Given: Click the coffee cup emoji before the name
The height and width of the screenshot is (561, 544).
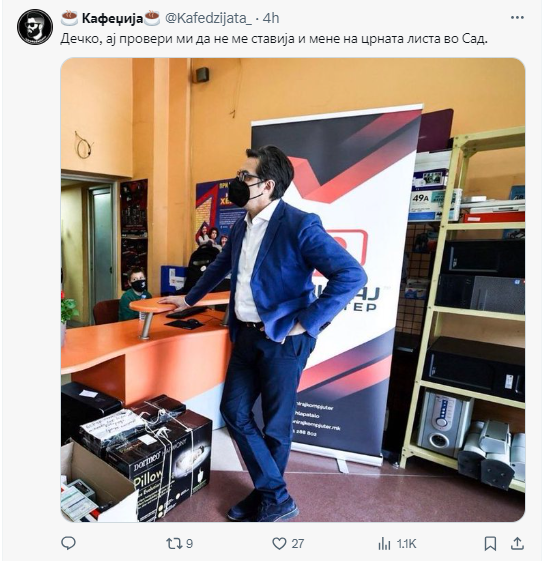Looking at the screenshot, I should click(x=69, y=18).
